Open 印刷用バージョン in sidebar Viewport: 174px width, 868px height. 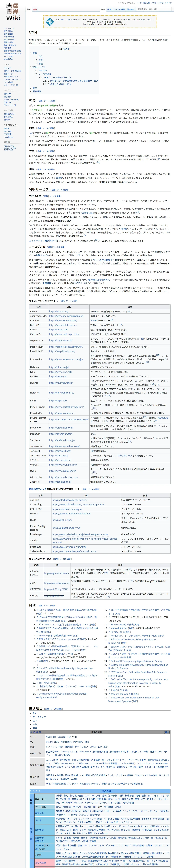pos(11,77)
